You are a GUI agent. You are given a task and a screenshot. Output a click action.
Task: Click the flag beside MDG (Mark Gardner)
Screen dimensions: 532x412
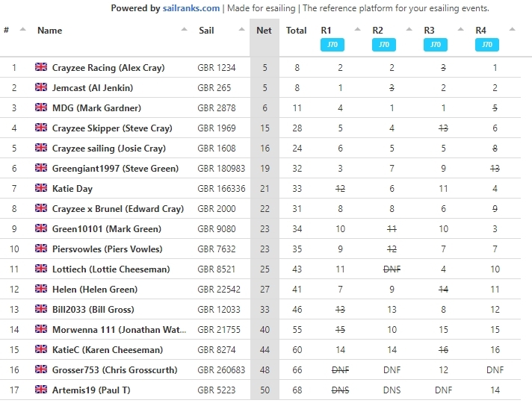pyautogui.click(x=41, y=107)
